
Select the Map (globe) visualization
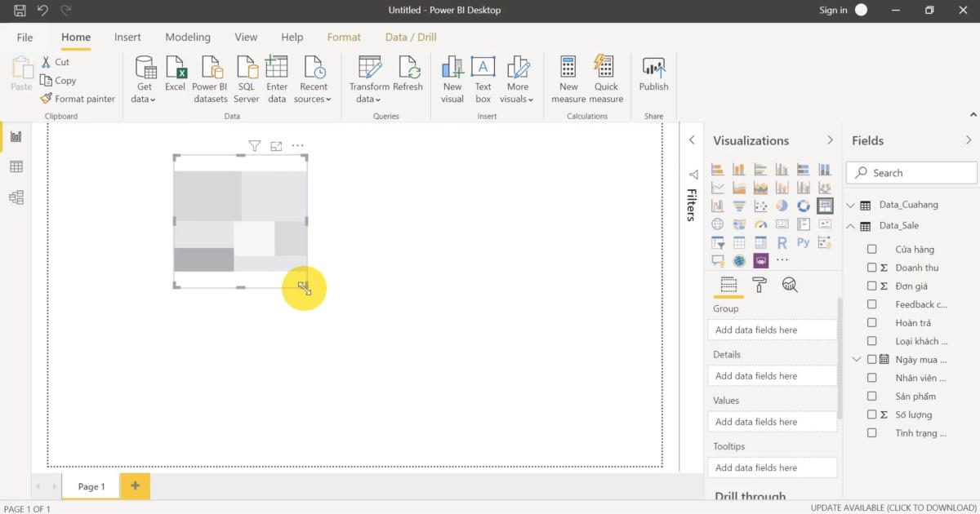[x=717, y=224]
